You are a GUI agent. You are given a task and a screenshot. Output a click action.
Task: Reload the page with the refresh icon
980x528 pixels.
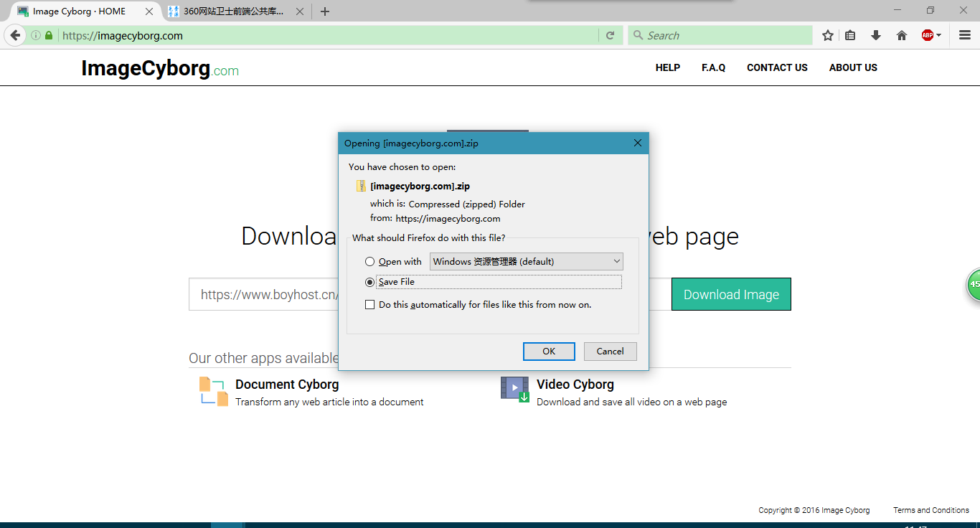click(610, 35)
